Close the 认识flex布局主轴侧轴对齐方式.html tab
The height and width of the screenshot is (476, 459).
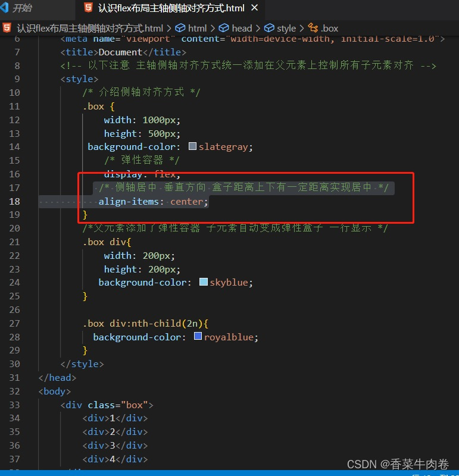pyautogui.click(x=255, y=8)
